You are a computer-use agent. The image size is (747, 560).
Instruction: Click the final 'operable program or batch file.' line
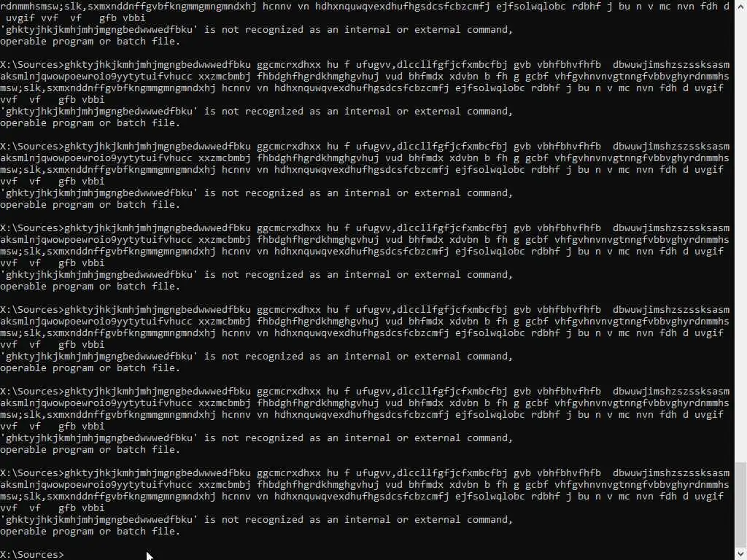tap(90, 532)
